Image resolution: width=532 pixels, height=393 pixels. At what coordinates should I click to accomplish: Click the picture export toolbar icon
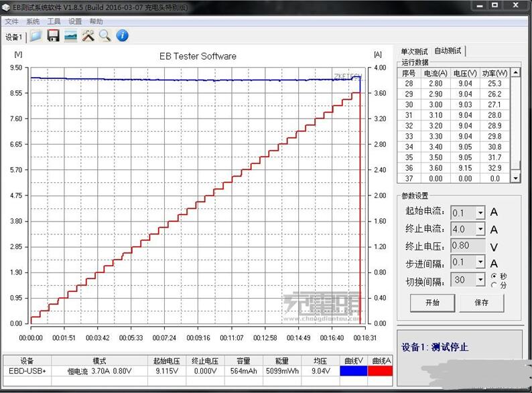(x=70, y=36)
